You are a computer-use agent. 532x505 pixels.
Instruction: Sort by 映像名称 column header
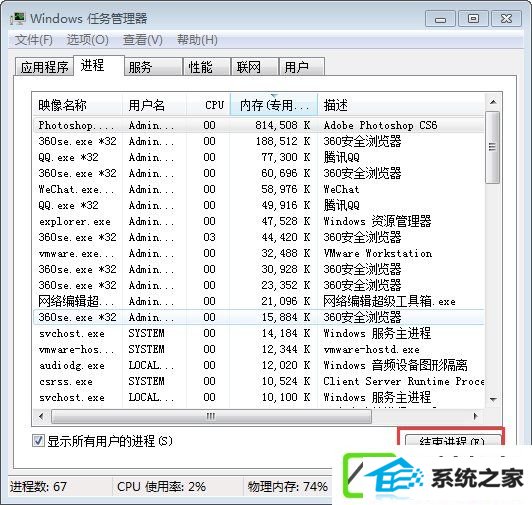77,105
